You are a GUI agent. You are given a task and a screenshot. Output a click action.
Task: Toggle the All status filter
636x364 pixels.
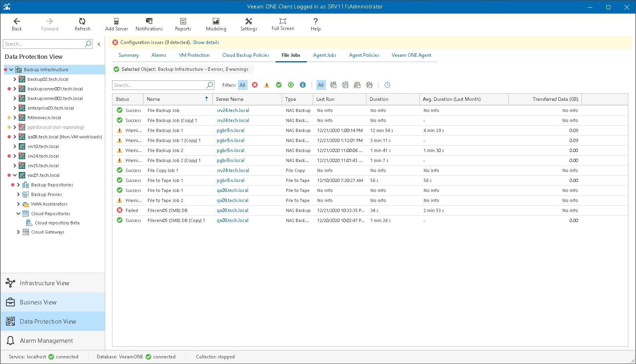(242, 85)
